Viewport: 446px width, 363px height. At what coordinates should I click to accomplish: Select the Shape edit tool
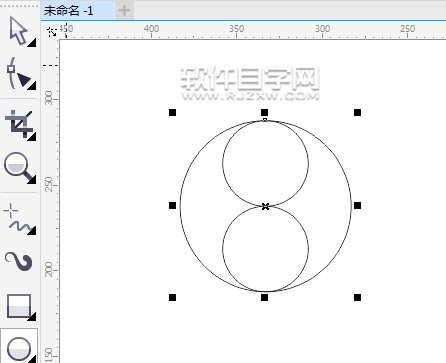(18, 73)
